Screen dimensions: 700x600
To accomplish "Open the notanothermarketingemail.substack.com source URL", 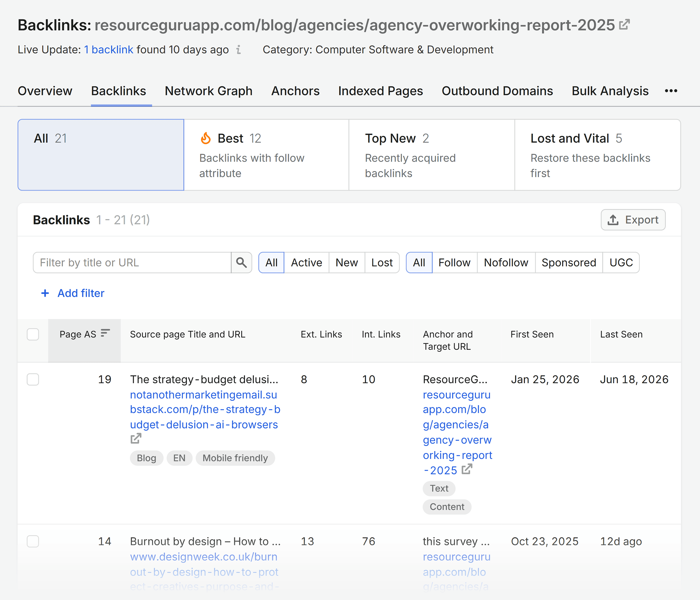I will [205, 410].
